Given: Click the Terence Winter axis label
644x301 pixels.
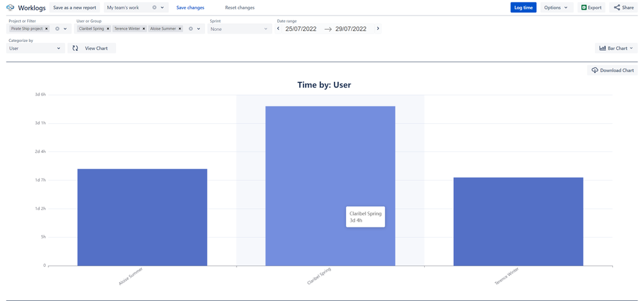Looking at the screenshot, I should click(507, 277).
